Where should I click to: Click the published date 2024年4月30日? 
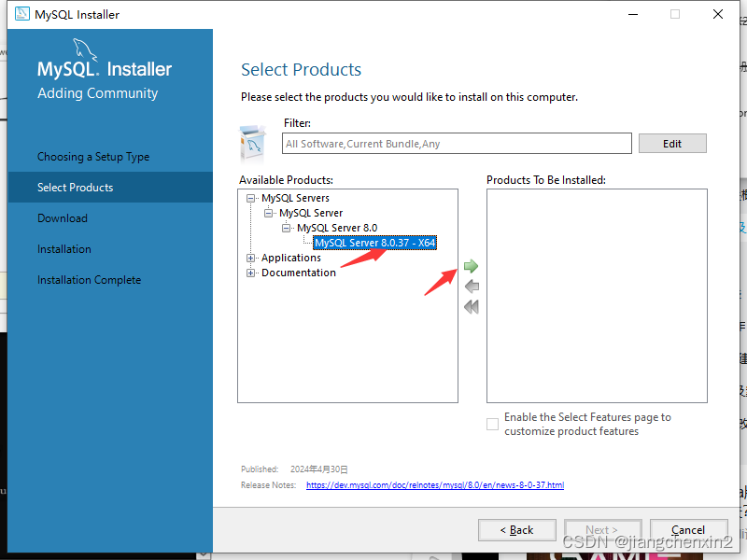(318, 469)
